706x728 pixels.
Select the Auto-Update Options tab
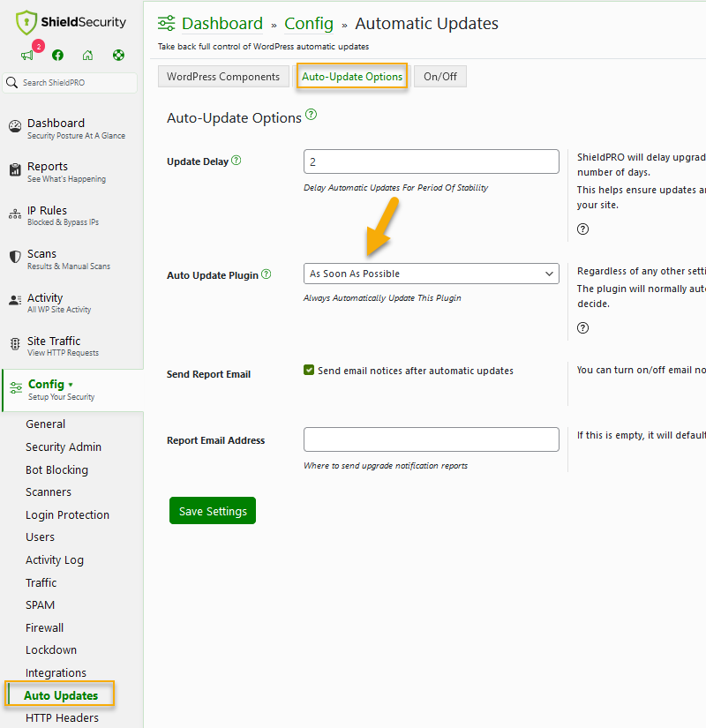(x=352, y=77)
